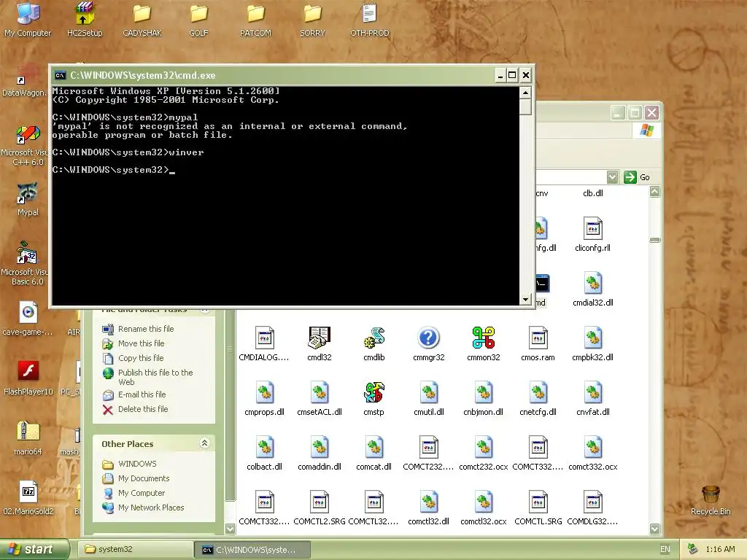Select the cnetcfg.dll file icon
The image size is (747, 560).
[x=538, y=393]
